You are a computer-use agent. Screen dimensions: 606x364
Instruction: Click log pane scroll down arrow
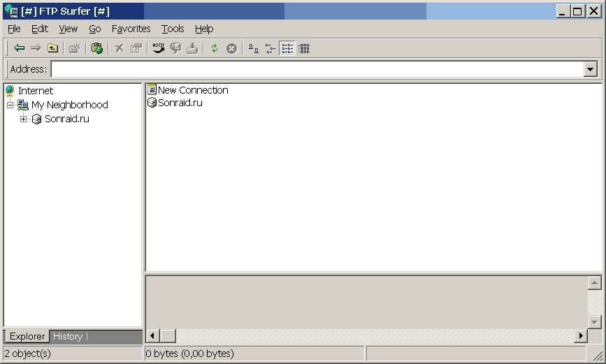tap(594, 321)
